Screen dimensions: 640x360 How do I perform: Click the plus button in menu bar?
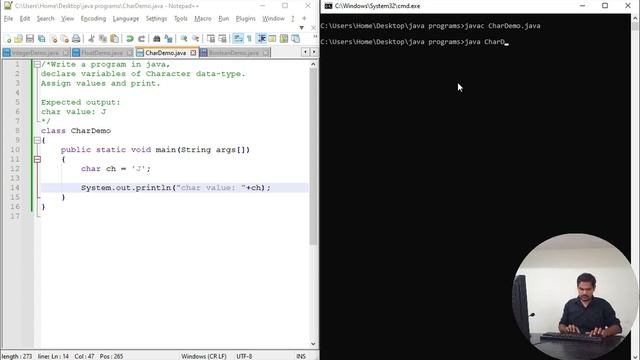(304, 18)
